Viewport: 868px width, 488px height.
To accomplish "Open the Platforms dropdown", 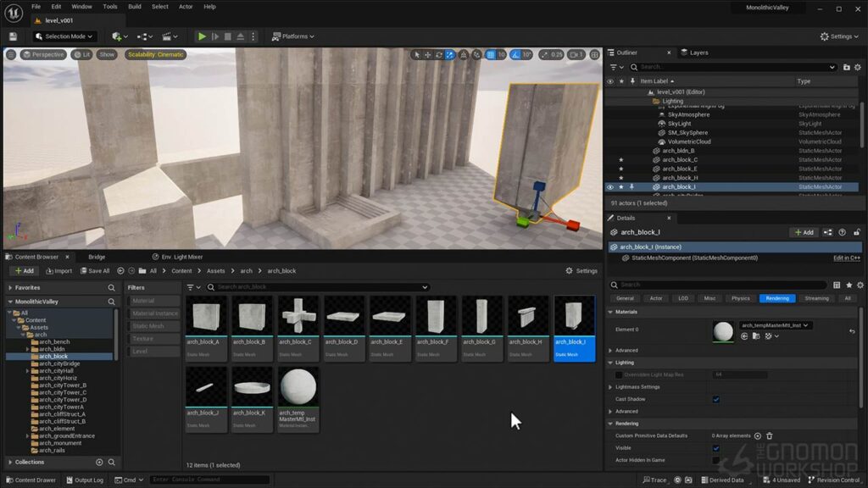I will coord(292,36).
